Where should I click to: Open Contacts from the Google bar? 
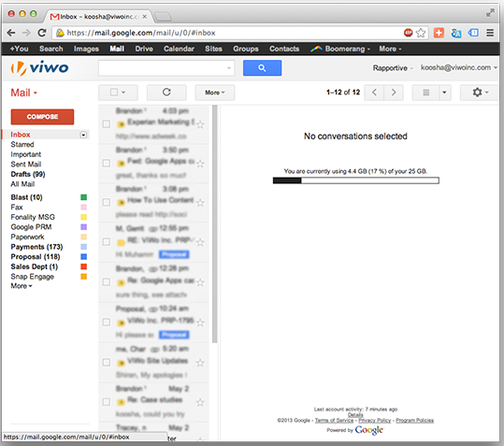pyautogui.click(x=284, y=49)
